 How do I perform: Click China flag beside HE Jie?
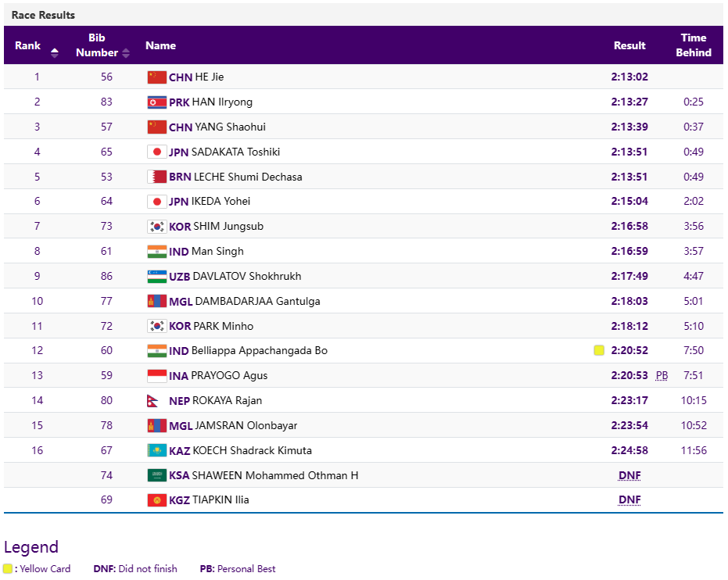coord(157,77)
